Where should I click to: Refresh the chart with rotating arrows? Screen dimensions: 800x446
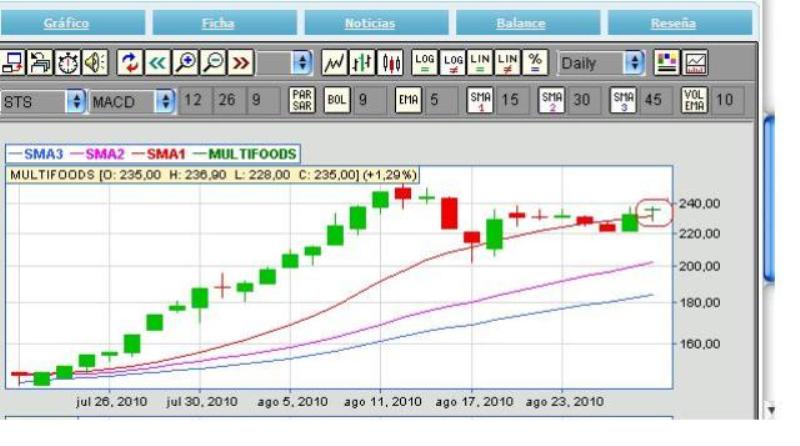click(130, 63)
